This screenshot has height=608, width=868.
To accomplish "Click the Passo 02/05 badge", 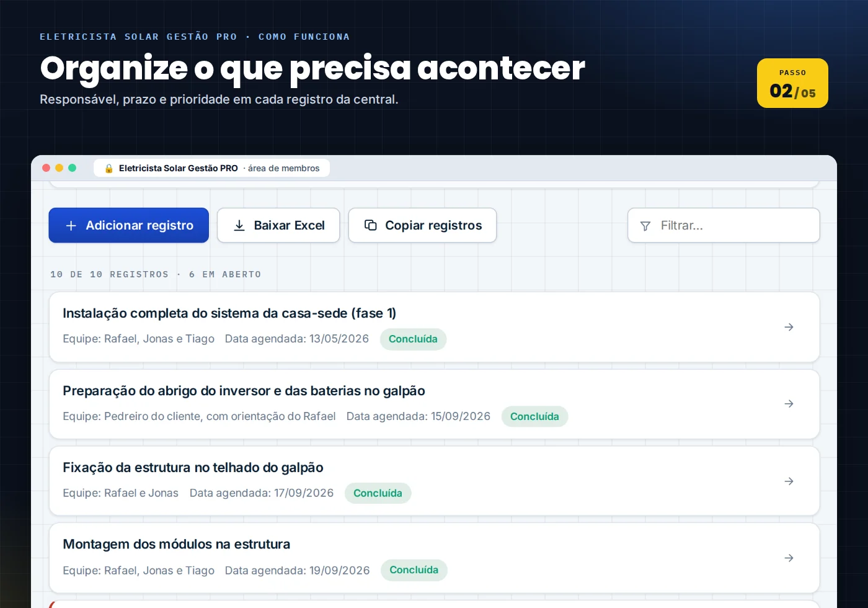I will pos(792,83).
